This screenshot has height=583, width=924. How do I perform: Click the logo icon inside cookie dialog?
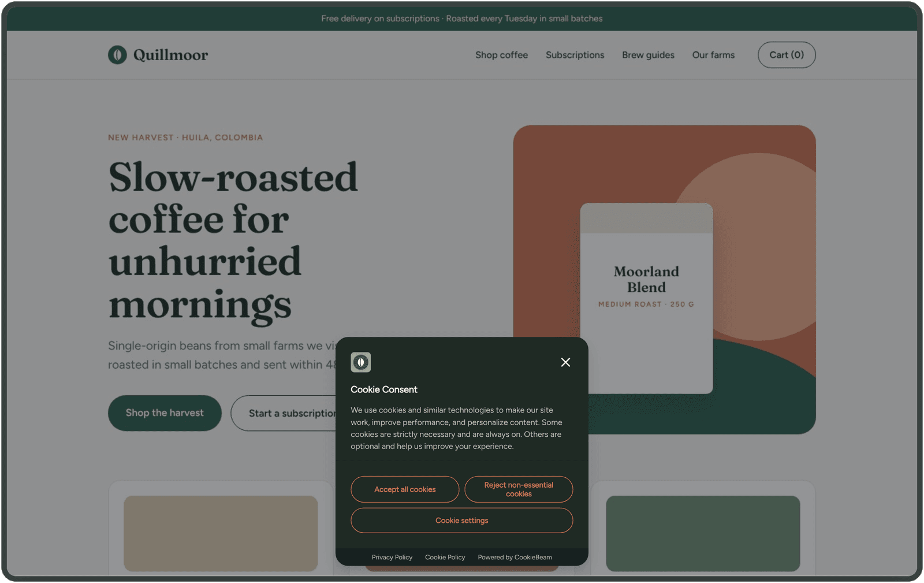361,362
